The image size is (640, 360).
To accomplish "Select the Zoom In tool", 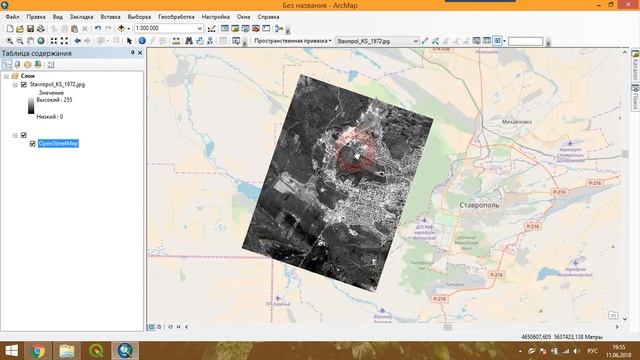I will tap(9, 41).
